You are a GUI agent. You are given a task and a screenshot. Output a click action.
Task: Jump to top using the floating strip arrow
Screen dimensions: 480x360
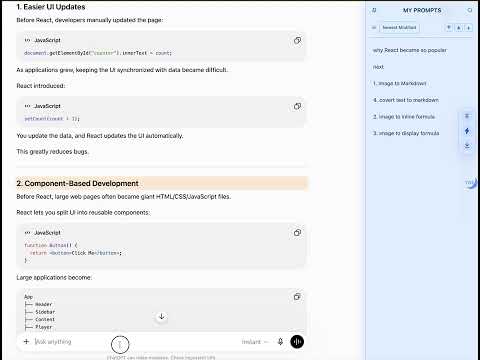click(x=467, y=116)
